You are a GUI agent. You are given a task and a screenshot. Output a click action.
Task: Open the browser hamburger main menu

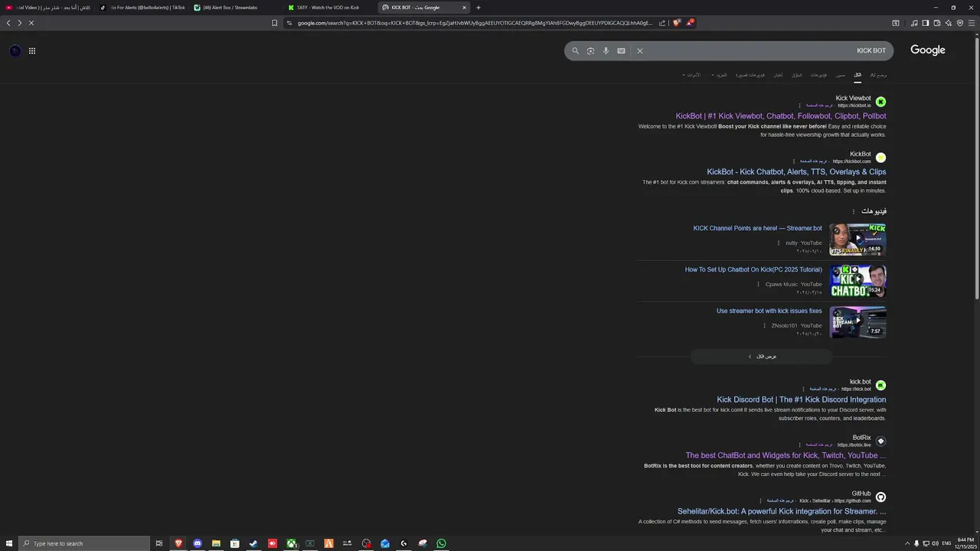pos(972,23)
